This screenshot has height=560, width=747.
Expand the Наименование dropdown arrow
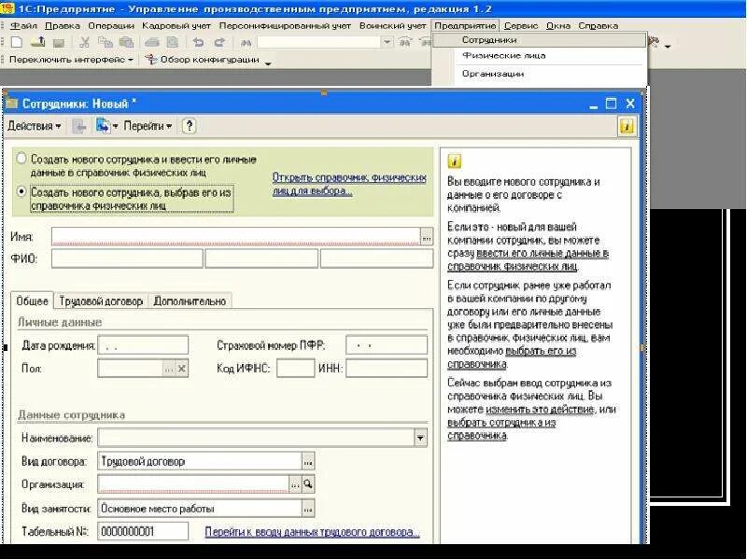[420, 438]
